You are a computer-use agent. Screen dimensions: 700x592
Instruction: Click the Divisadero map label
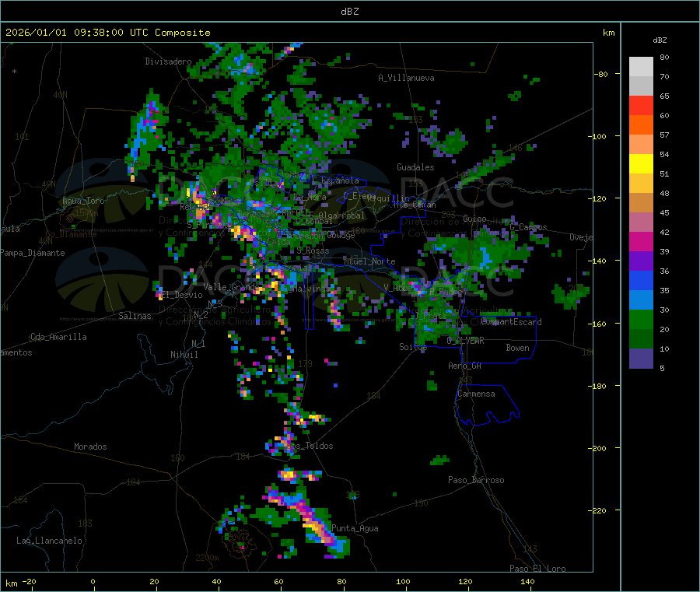pos(168,61)
